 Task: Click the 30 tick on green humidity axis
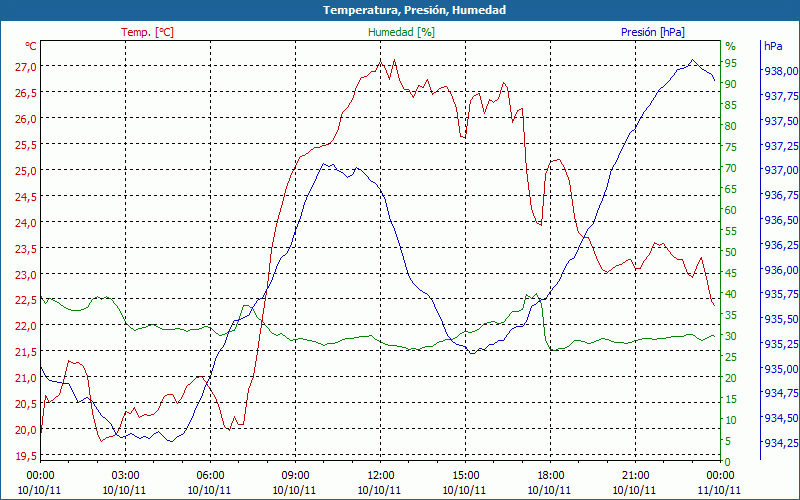click(731, 336)
